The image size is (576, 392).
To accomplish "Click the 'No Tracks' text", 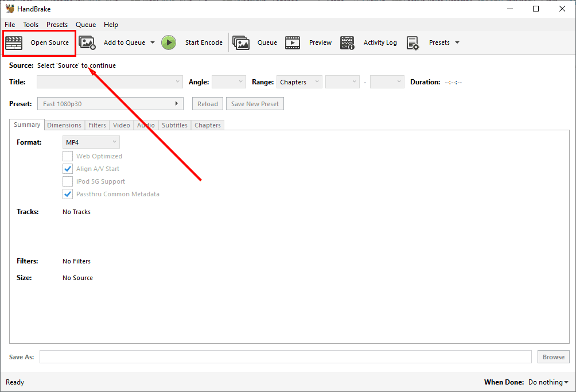I will pos(76,212).
